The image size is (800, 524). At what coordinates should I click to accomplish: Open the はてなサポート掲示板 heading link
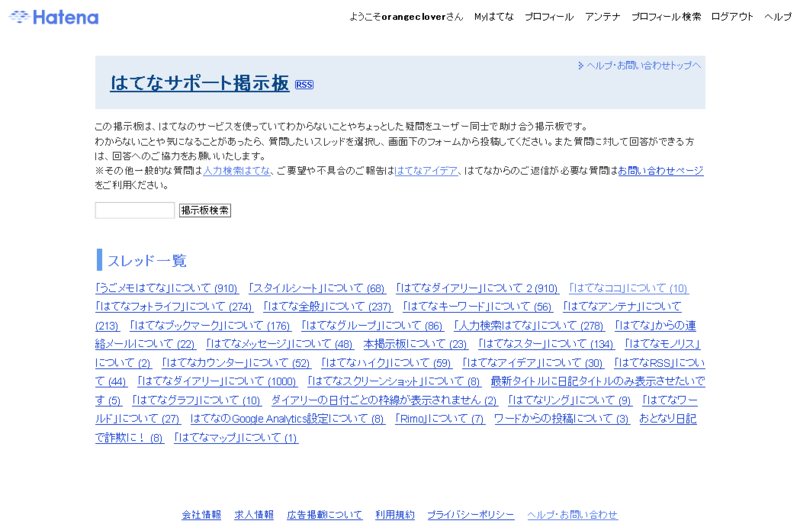click(200, 83)
